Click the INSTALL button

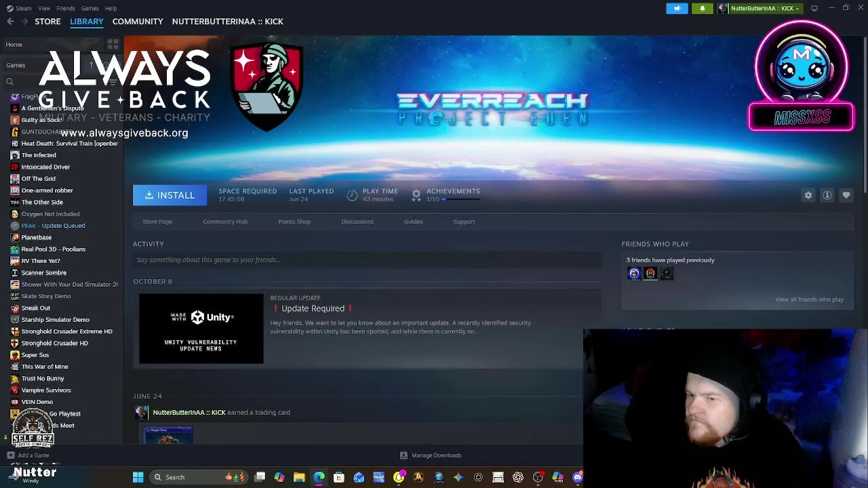pos(170,195)
